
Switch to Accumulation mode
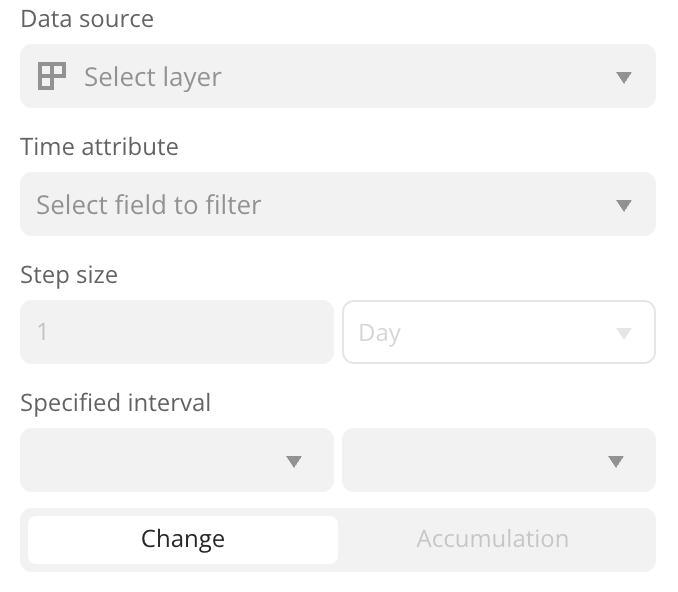[x=493, y=540]
